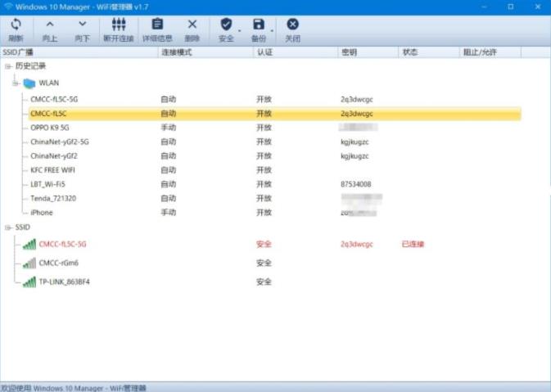Viewport: 551px width, 392px height.
Task: Collapse the 历史记录 tree node
Action: click(8, 66)
